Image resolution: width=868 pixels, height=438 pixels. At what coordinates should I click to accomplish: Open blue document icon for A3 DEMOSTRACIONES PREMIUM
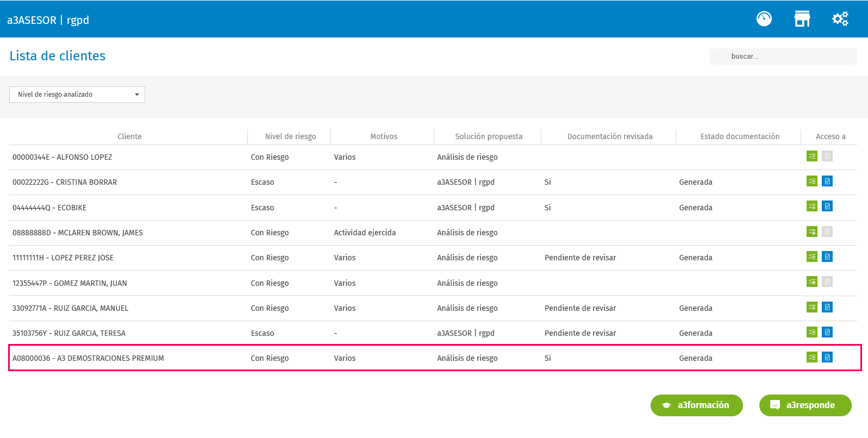click(x=827, y=357)
